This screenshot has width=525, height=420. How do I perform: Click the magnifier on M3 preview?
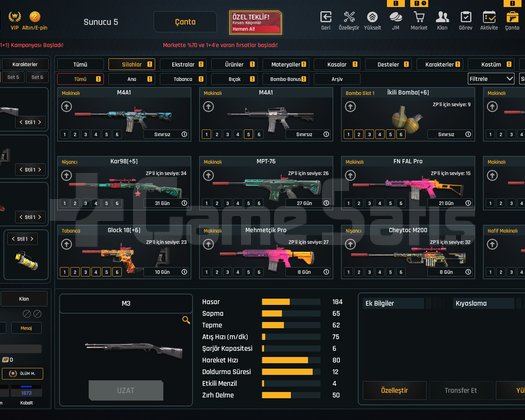[186, 320]
